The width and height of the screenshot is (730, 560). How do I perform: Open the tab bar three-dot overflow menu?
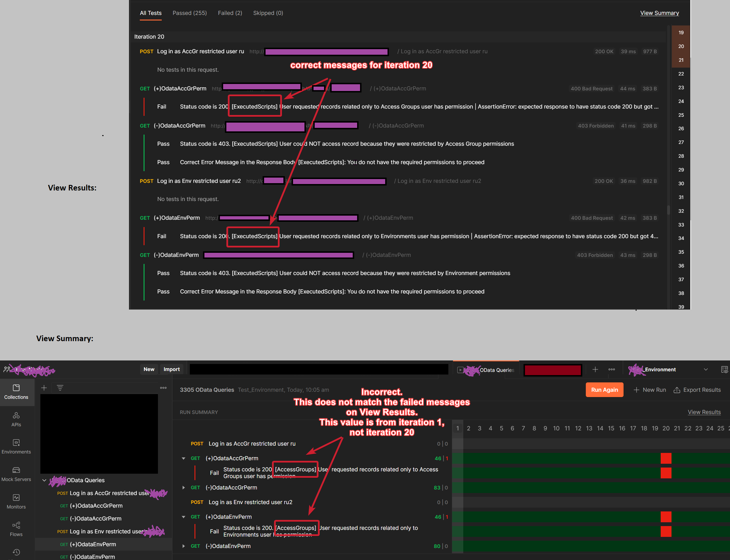pyautogui.click(x=612, y=369)
